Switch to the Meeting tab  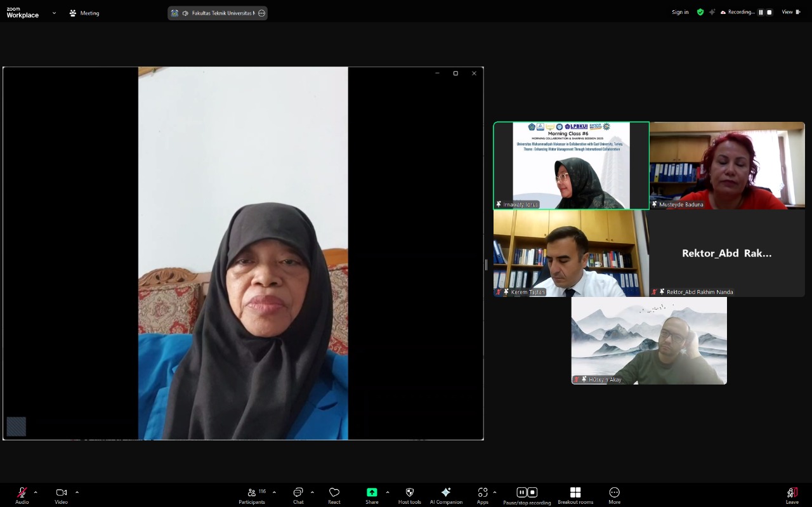(x=84, y=13)
